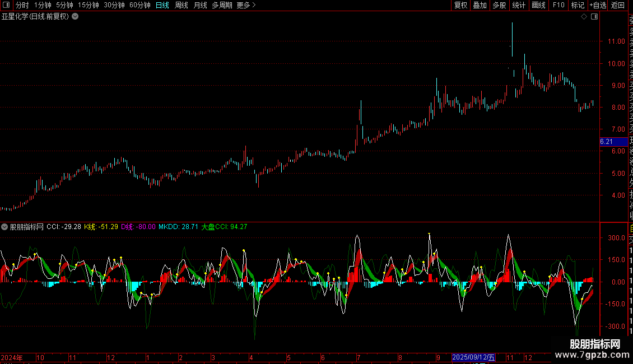Open dropdown beside 股朋指标网 indicator name
This screenshot has width=633, height=364.
point(4,227)
